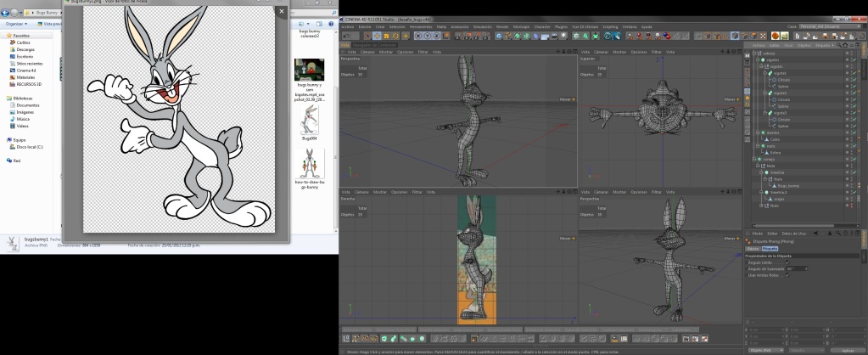The image size is (868, 355).
Task: Toggle green check for dientes object
Action: [854, 133]
